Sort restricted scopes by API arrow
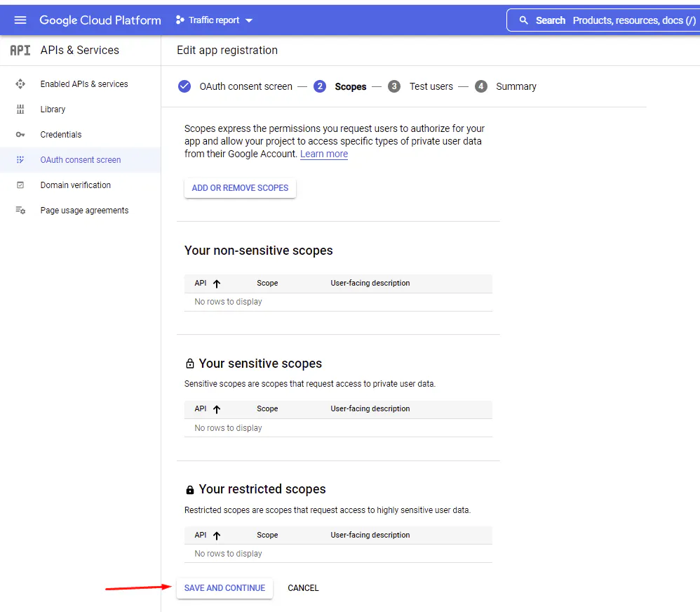700x612 pixels. pyautogui.click(x=217, y=535)
